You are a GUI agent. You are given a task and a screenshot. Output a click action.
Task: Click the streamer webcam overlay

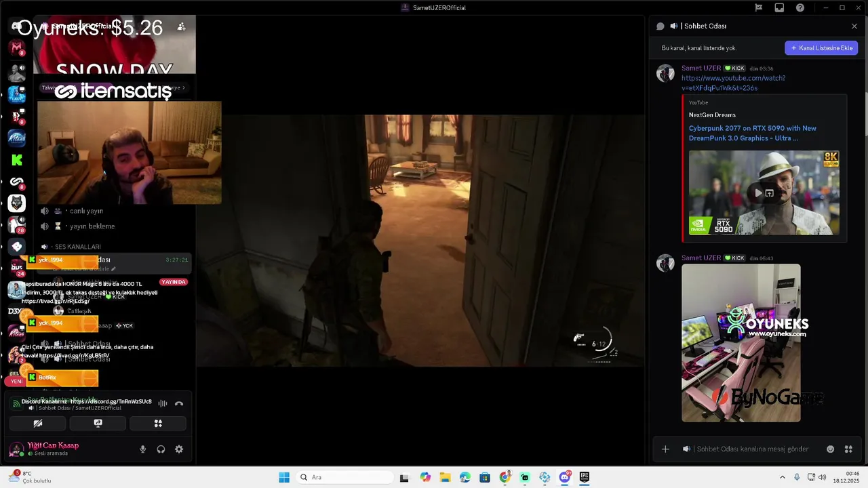point(129,153)
